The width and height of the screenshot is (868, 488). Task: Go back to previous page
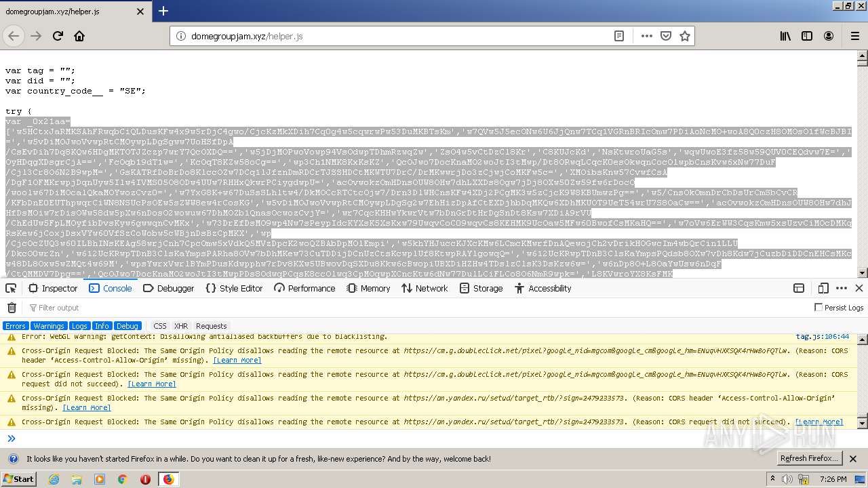point(14,36)
